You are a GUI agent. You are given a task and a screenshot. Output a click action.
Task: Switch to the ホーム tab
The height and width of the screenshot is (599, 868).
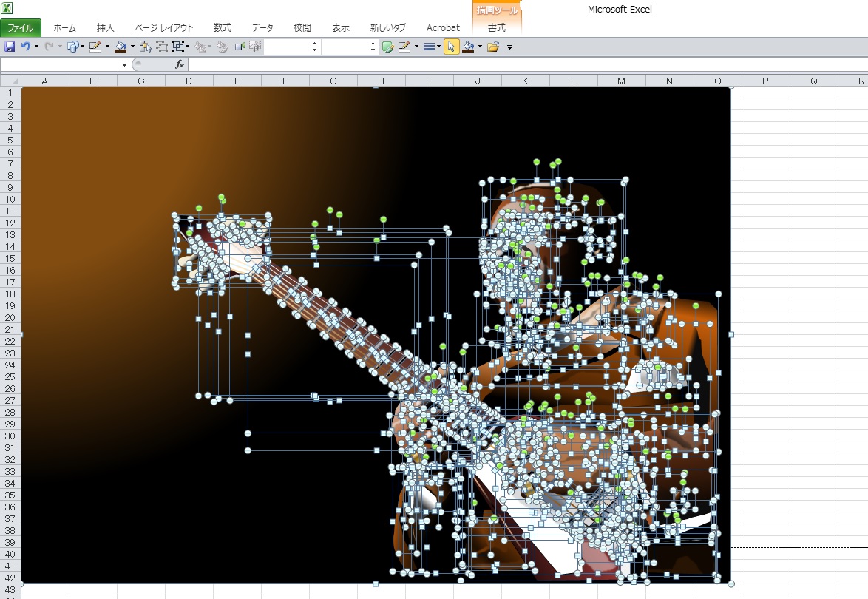coord(65,27)
